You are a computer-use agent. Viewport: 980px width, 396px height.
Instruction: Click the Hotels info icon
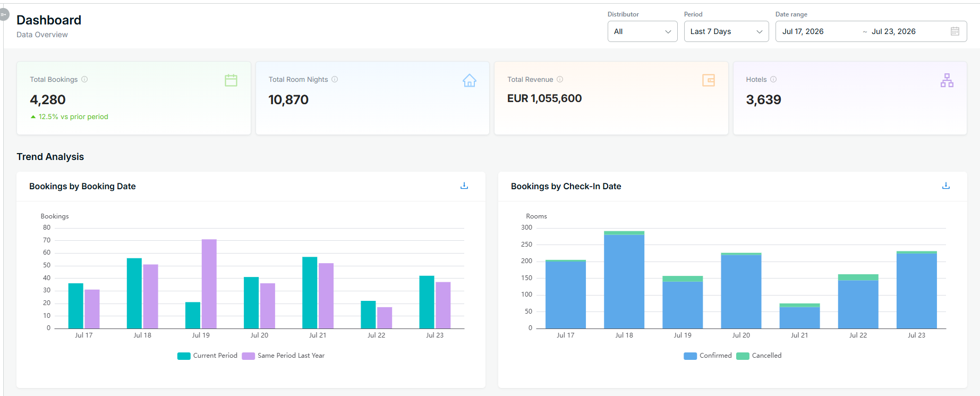773,79
